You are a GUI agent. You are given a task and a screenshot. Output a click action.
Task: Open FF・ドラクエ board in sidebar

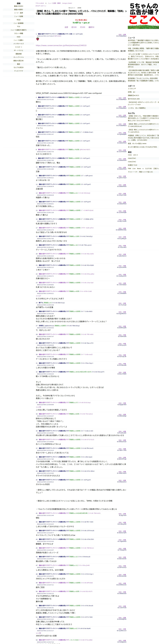point(19,50)
